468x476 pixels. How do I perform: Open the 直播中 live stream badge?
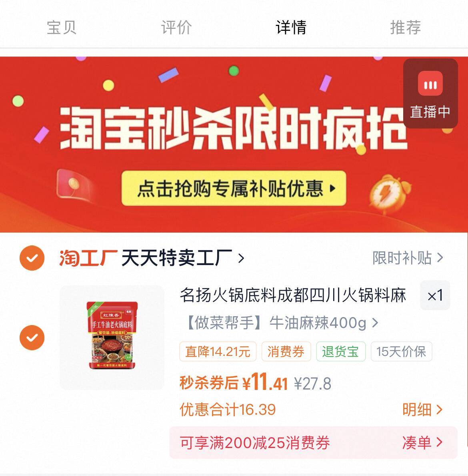[430, 93]
